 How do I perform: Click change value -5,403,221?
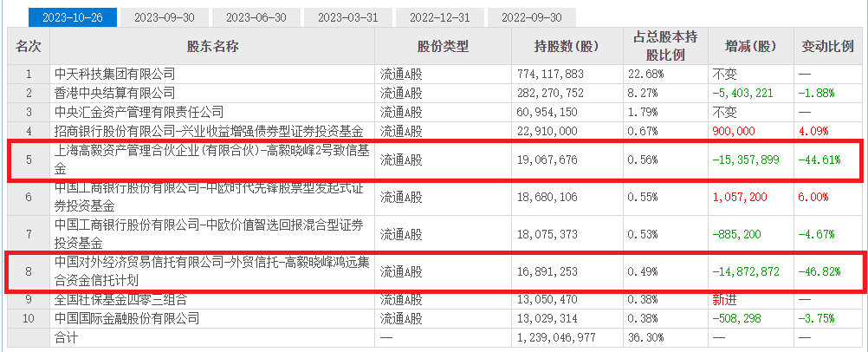pyautogui.click(x=742, y=93)
